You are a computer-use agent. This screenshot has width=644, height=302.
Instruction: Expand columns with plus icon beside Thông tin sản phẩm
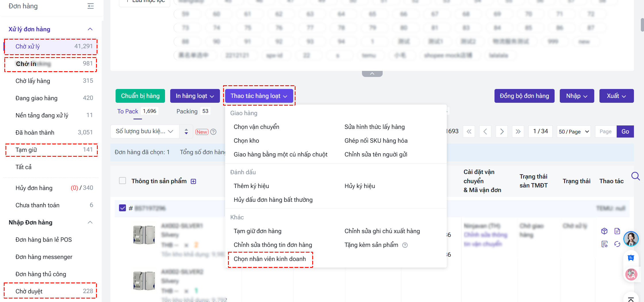pyautogui.click(x=193, y=181)
